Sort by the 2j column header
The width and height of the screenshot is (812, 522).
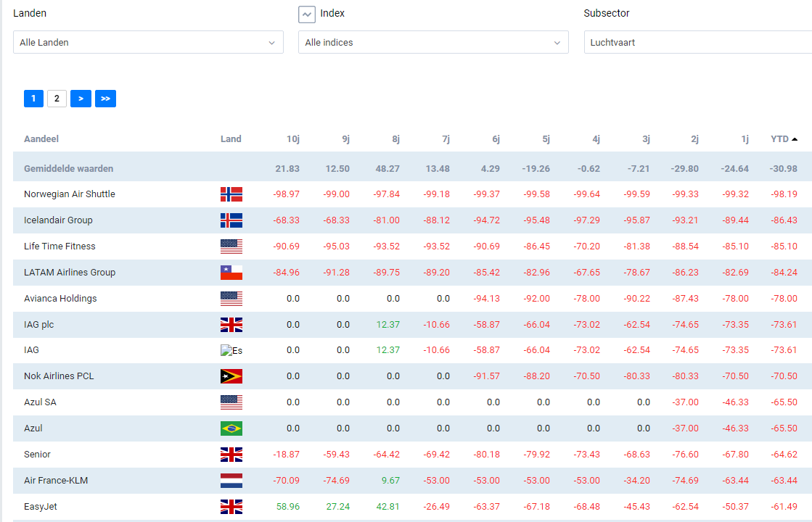(x=695, y=139)
